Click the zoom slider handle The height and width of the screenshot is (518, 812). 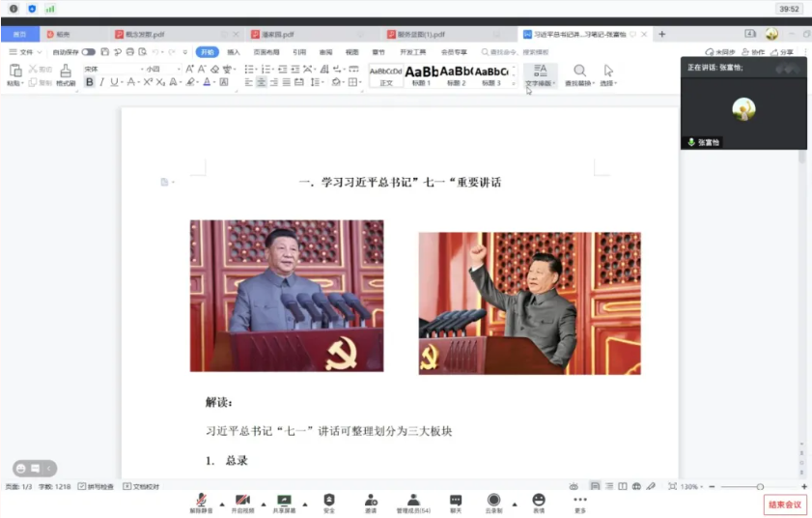click(760, 486)
